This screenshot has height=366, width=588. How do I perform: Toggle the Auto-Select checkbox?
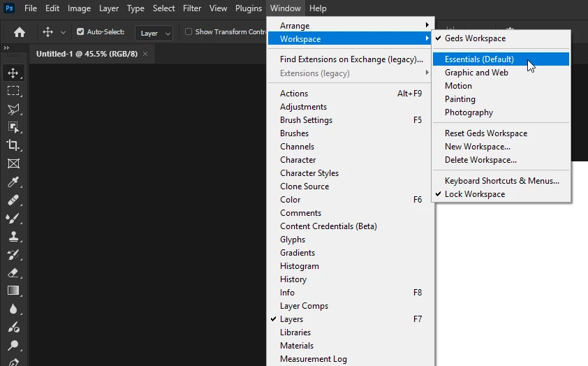[80, 32]
